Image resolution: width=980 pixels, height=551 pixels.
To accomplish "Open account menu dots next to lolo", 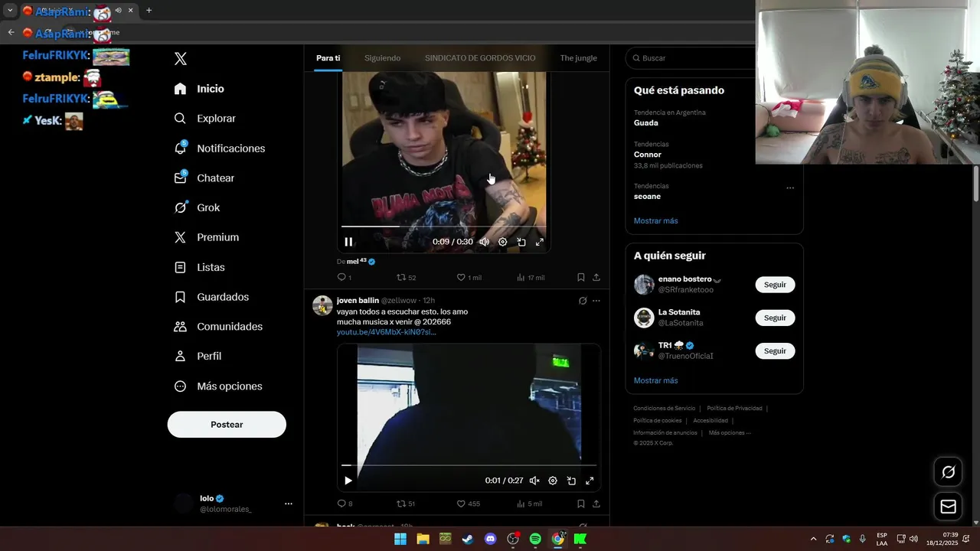I will point(289,504).
